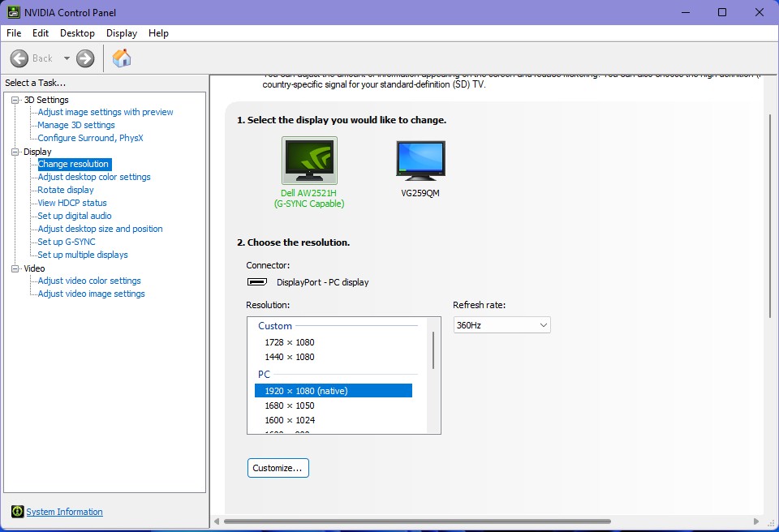Go to the Home icon
Viewport: 779px width, 532px height.
[x=122, y=58]
